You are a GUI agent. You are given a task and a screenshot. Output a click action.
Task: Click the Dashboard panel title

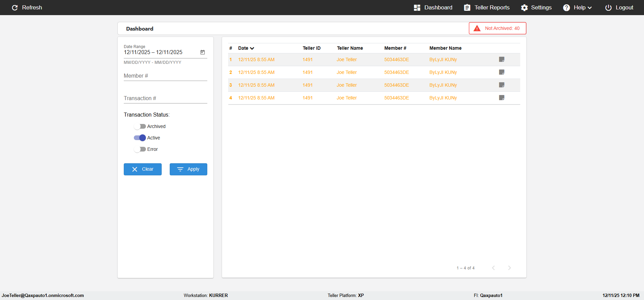coord(140,29)
